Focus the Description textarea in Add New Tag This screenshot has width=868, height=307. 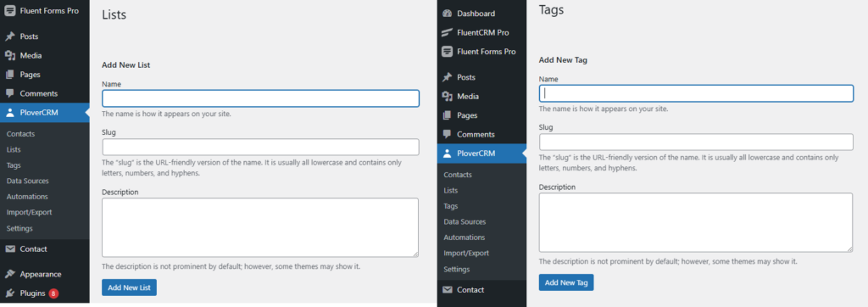click(x=697, y=223)
